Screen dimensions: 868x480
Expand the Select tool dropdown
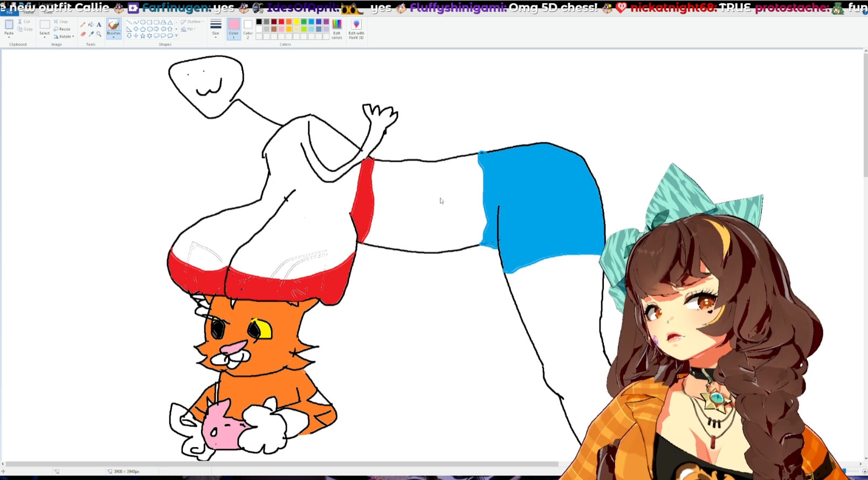click(x=45, y=37)
